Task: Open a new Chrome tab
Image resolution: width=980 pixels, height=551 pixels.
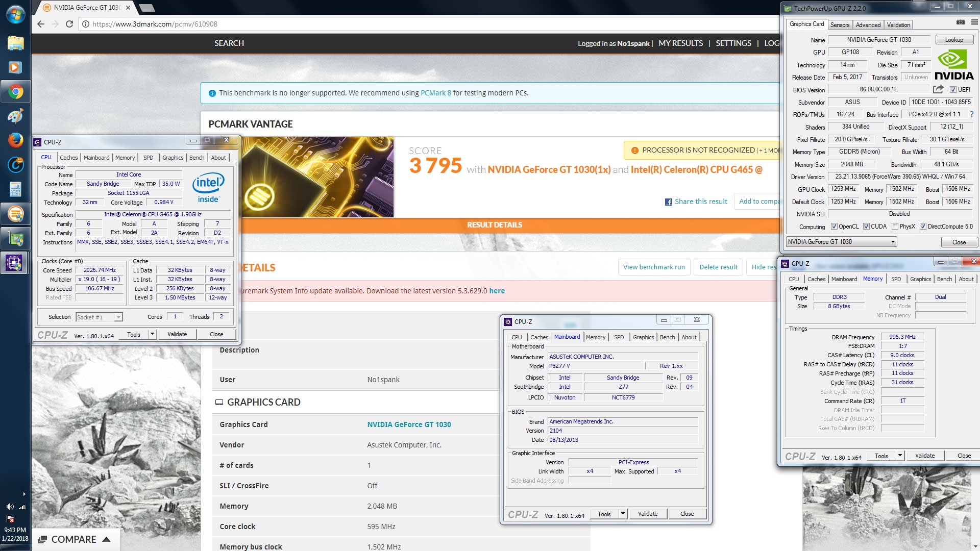Action: [146, 8]
